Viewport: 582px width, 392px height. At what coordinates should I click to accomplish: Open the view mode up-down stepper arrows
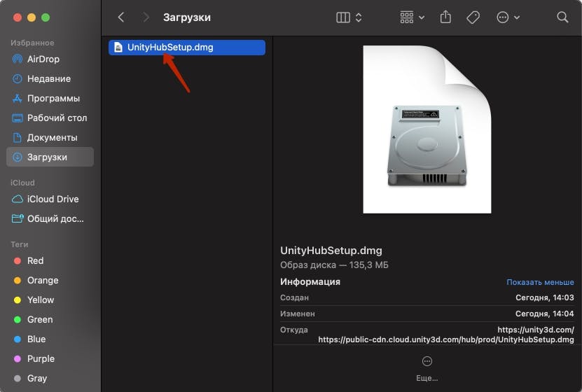pyautogui.click(x=359, y=17)
